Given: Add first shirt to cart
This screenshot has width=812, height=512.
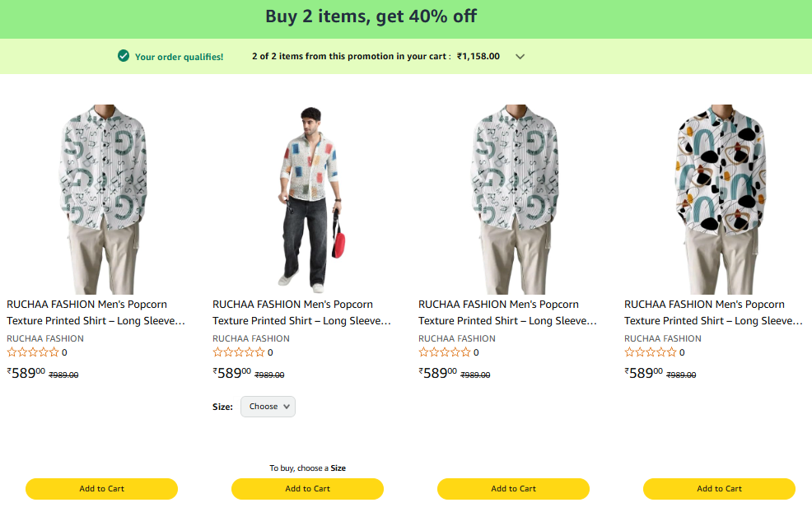Looking at the screenshot, I should click(x=101, y=489).
